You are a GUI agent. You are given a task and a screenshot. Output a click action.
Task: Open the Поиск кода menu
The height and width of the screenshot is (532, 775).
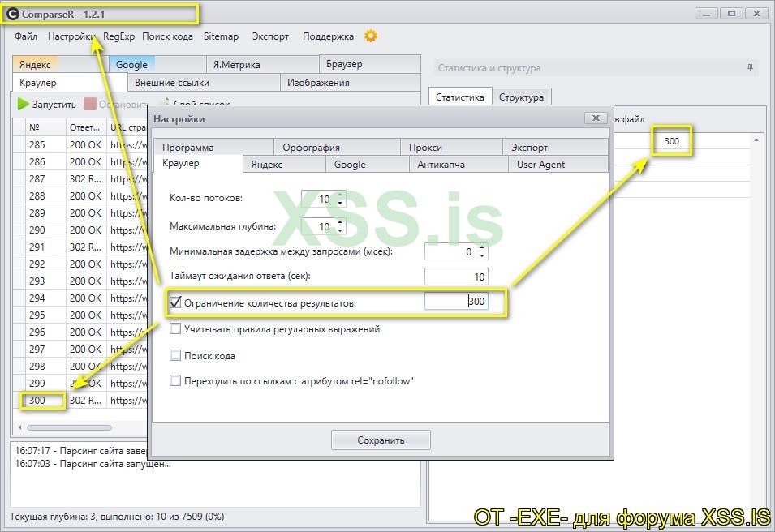pos(167,36)
